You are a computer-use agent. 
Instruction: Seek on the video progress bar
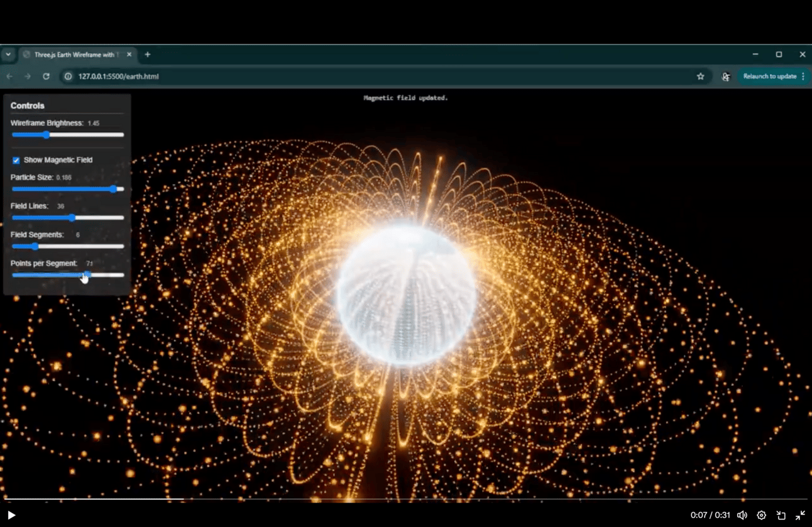click(x=405, y=499)
